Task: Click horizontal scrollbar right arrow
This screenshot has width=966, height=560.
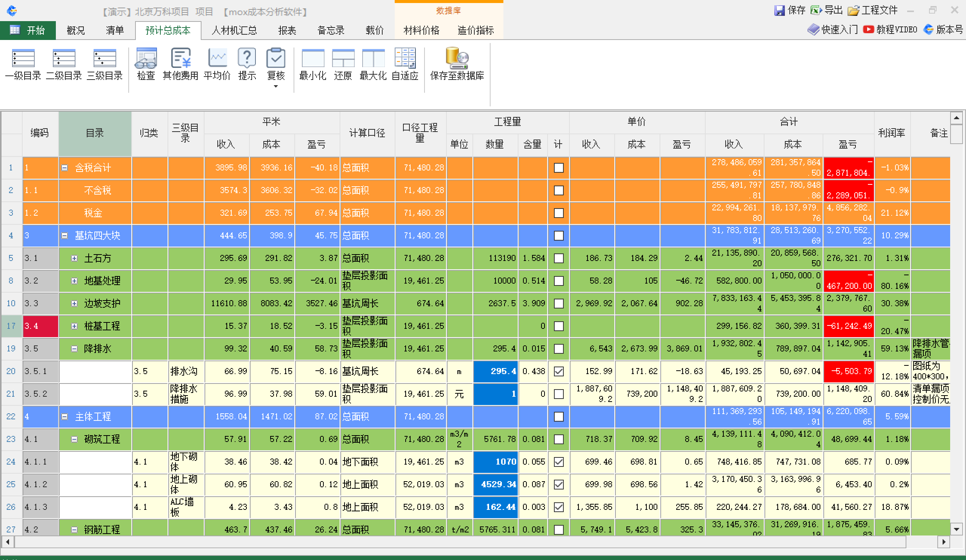Action: pos(944,542)
